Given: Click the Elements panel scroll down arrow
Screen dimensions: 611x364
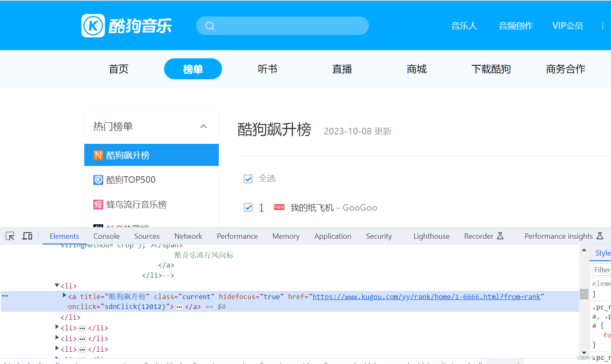Looking at the screenshot, I should (x=584, y=353).
